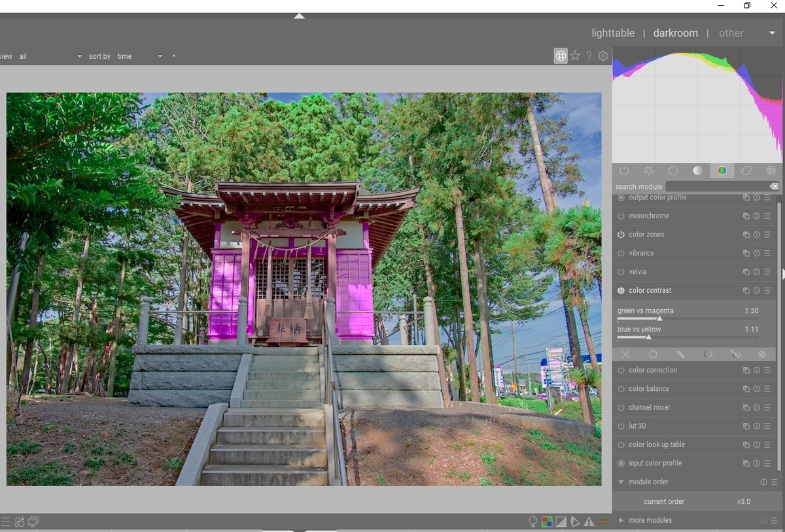Viewport: 785px width, 532px height.
Task: Open presets for color look up table
Action: pyautogui.click(x=767, y=444)
